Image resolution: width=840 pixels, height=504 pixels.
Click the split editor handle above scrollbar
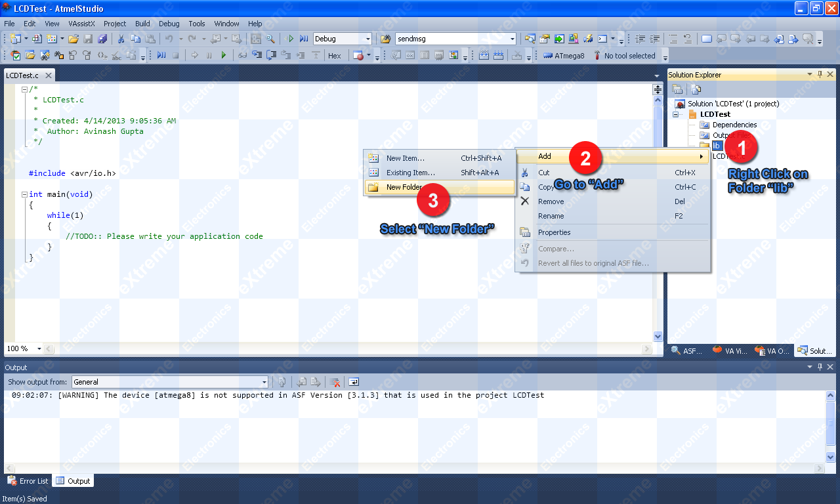click(x=658, y=90)
